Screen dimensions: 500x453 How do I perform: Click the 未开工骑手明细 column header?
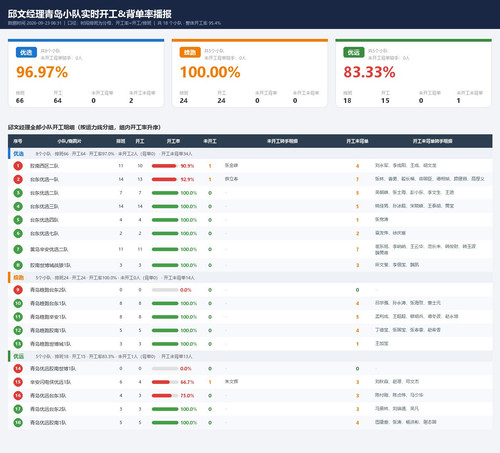[282, 141]
